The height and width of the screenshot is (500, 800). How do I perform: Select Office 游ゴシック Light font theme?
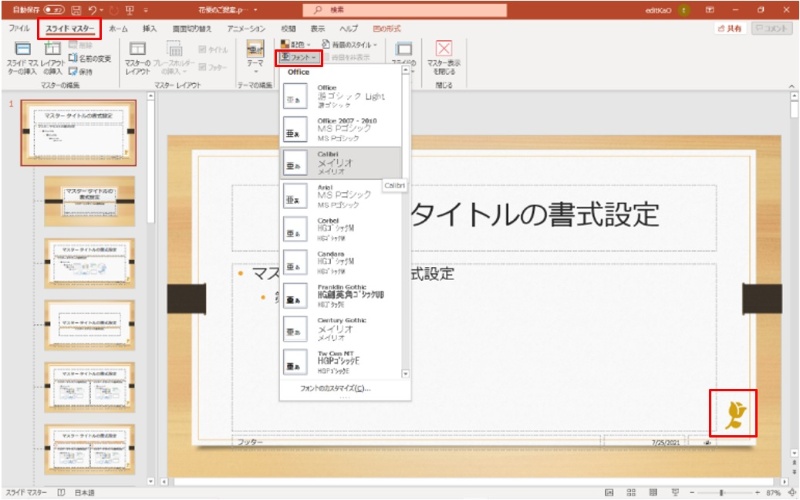(341, 96)
